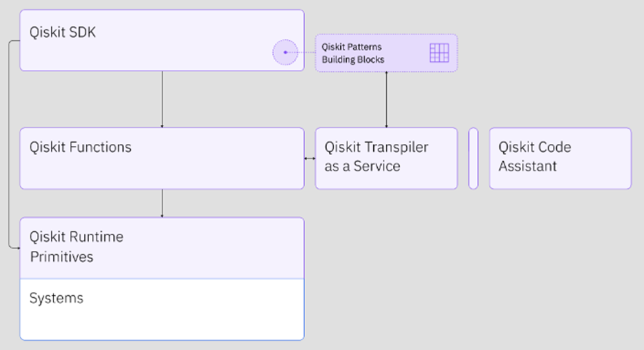644x350 pixels.
Task: Click the Qiskit Patterns Building Blocks label
Action: pyautogui.click(x=353, y=53)
